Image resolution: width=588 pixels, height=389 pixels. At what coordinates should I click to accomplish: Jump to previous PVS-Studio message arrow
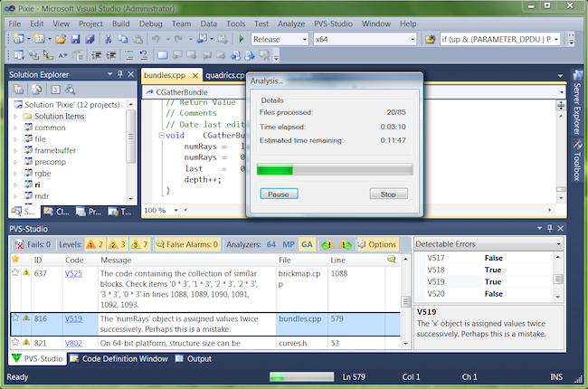coord(327,244)
